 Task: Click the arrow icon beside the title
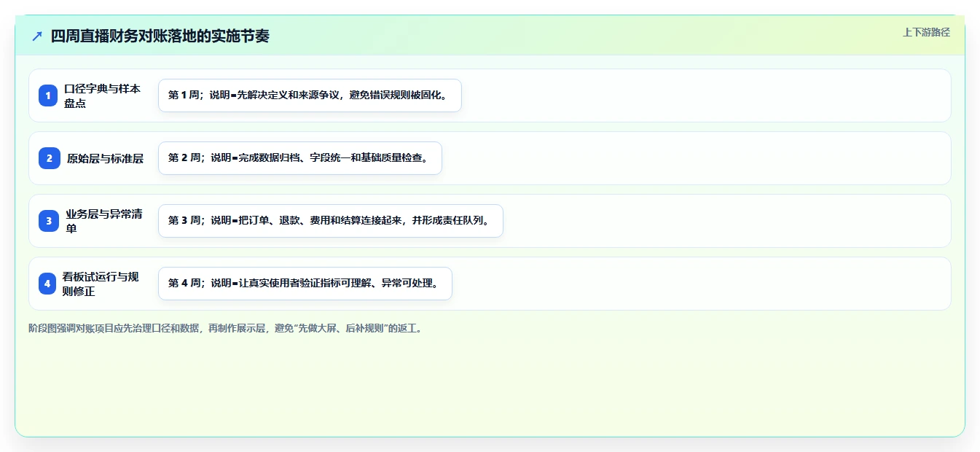click(37, 36)
